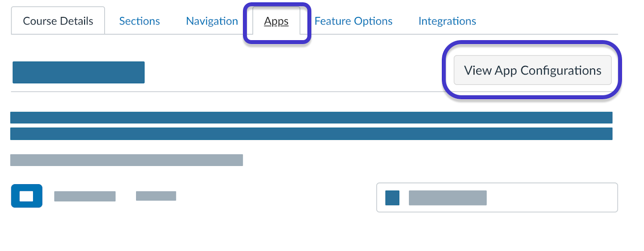Select the second gray filter label

coord(156,196)
